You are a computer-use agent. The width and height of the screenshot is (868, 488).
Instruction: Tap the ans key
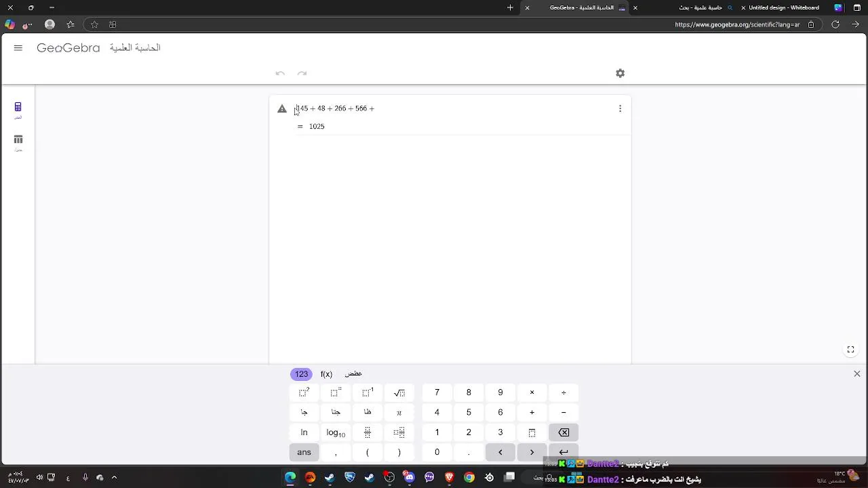pyautogui.click(x=304, y=452)
